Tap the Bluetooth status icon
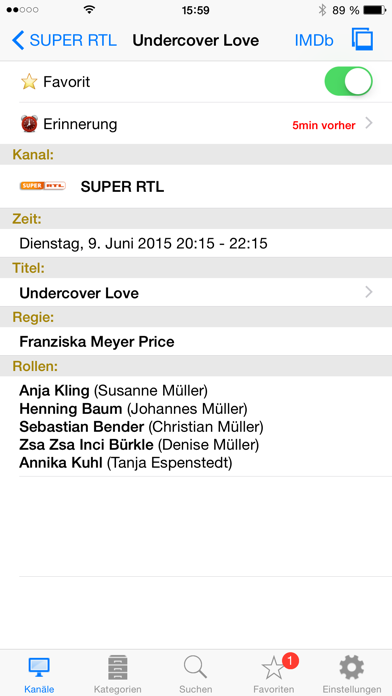Image resolution: width=392 pixels, height=696 pixels. (x=322, y=10)
